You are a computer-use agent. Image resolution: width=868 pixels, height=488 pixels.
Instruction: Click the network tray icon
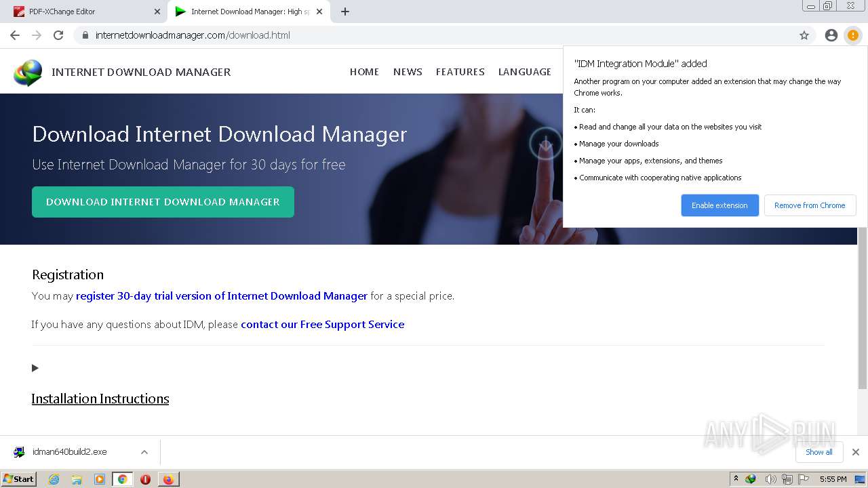[x=787, y=479]
